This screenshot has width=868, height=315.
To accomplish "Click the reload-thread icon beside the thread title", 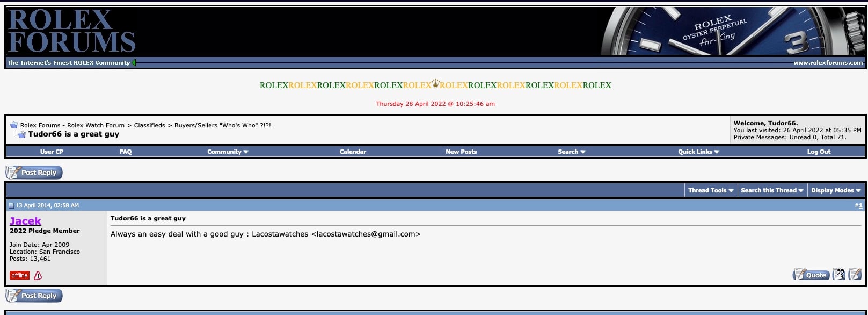I will (x=21, y=134).
